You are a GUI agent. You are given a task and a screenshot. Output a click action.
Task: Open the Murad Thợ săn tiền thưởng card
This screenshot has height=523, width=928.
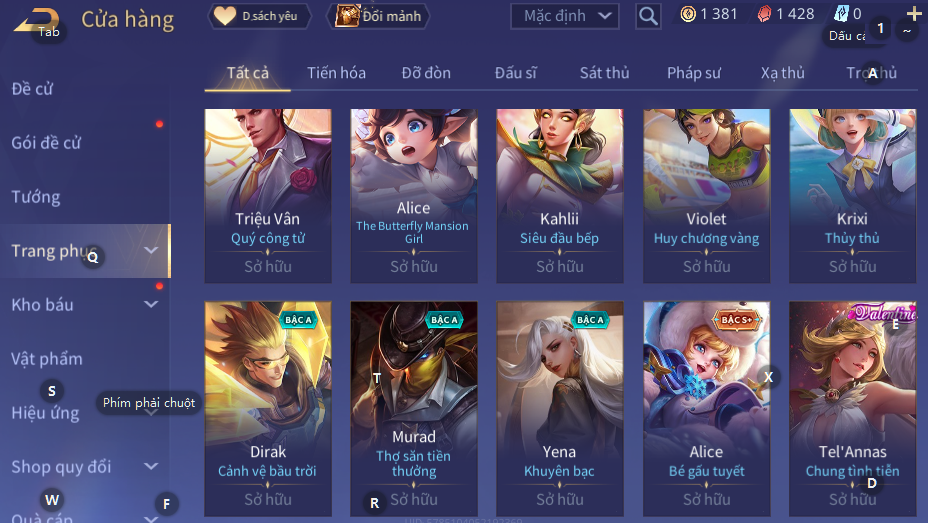click(x=414, y=409)
